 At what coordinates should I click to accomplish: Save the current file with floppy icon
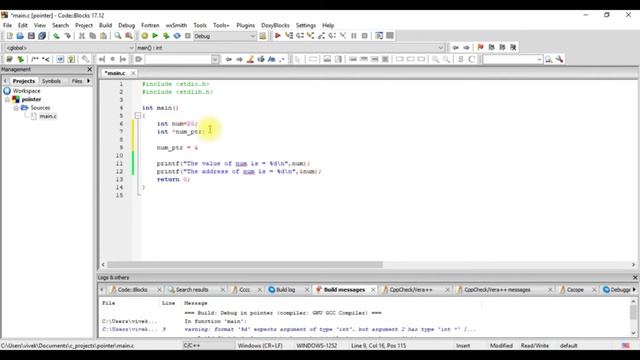coord(31,36)
